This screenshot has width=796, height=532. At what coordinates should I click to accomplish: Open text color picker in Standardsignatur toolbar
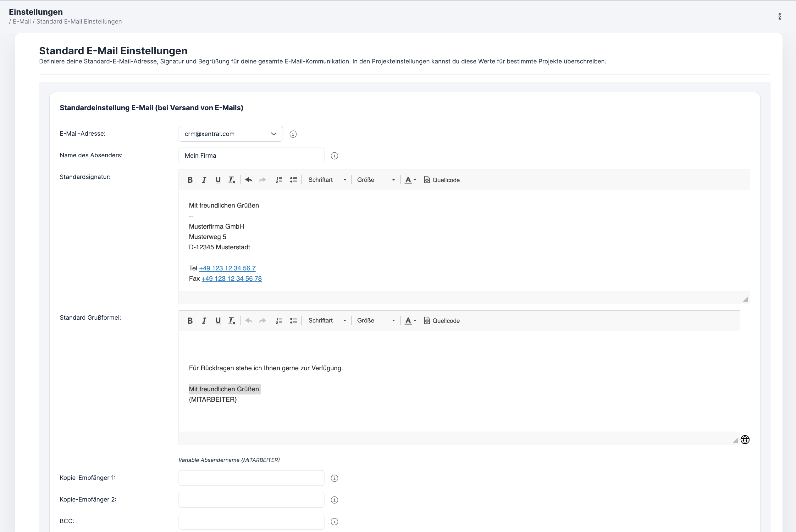410,180
